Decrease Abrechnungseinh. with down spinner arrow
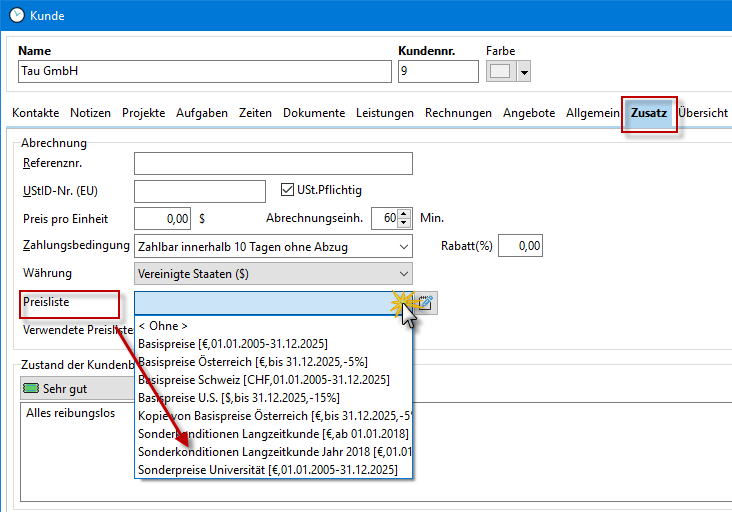 pos(404,223)
